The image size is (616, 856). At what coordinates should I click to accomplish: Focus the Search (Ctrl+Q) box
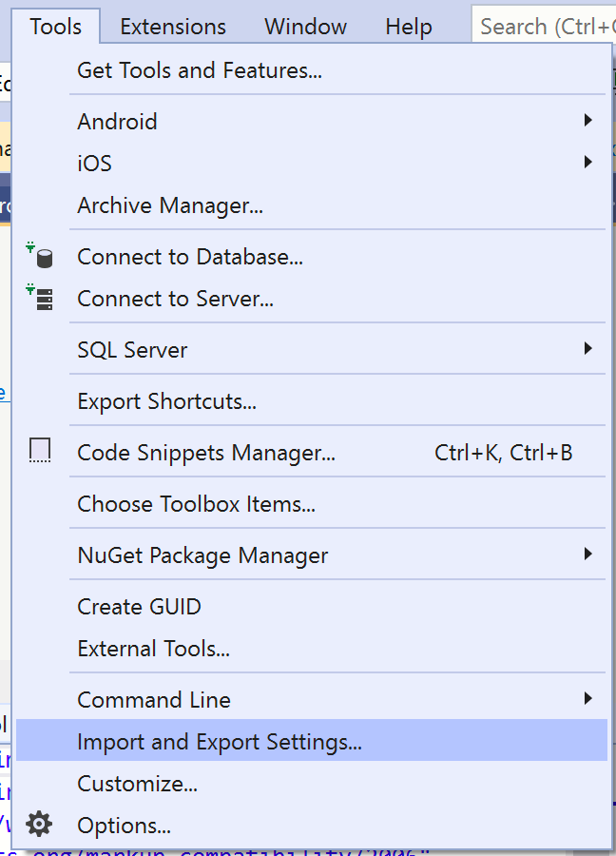544,26
